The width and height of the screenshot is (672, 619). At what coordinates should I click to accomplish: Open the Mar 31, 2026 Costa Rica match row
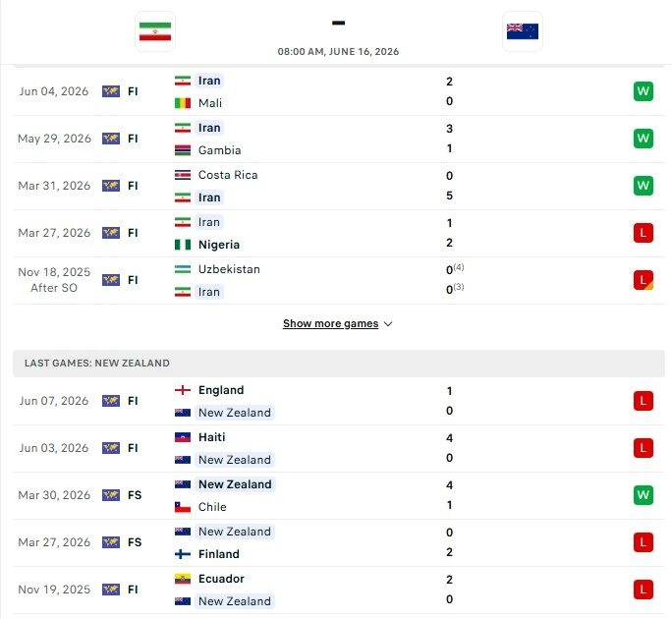pyautogui.click(x=339, y=186)
